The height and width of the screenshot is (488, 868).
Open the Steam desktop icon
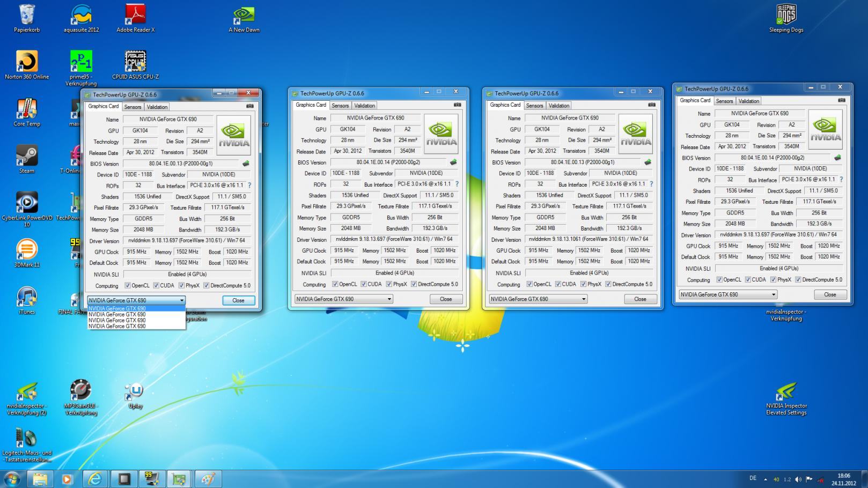point(27,159)
